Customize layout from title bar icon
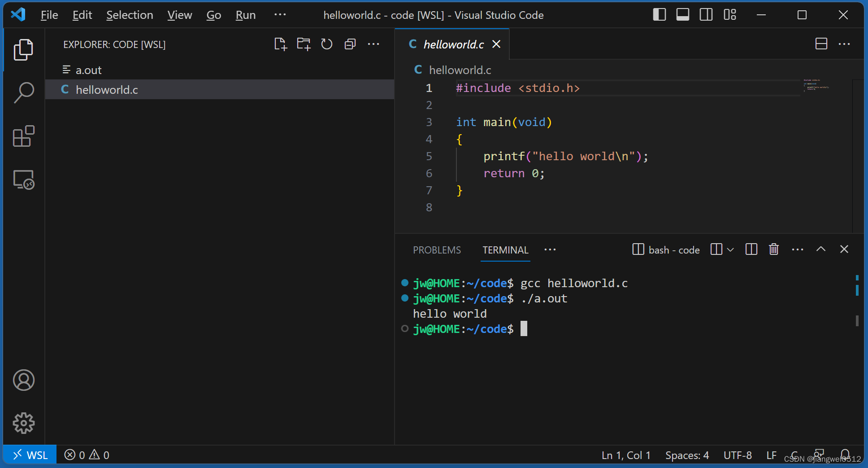This screenshot has width=868, height=468. click(730, 15)
